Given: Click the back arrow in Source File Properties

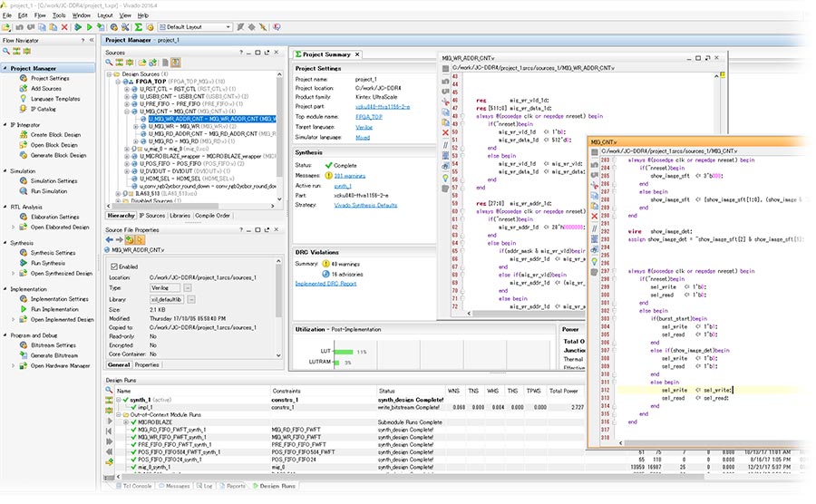Looking at the screenshot, I should [x=111, y=238].
